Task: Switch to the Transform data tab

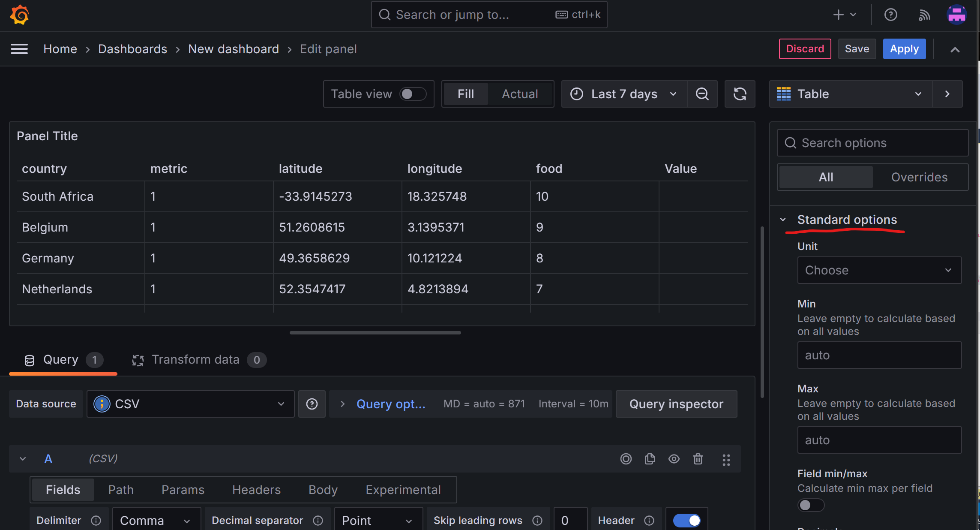Action: click(x=195, y=359)
